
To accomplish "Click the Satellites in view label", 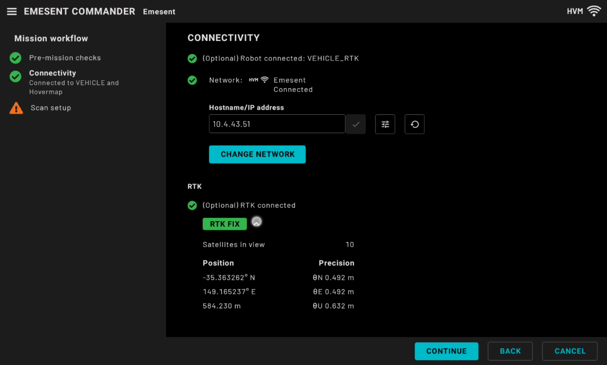I will click(234, 245).
